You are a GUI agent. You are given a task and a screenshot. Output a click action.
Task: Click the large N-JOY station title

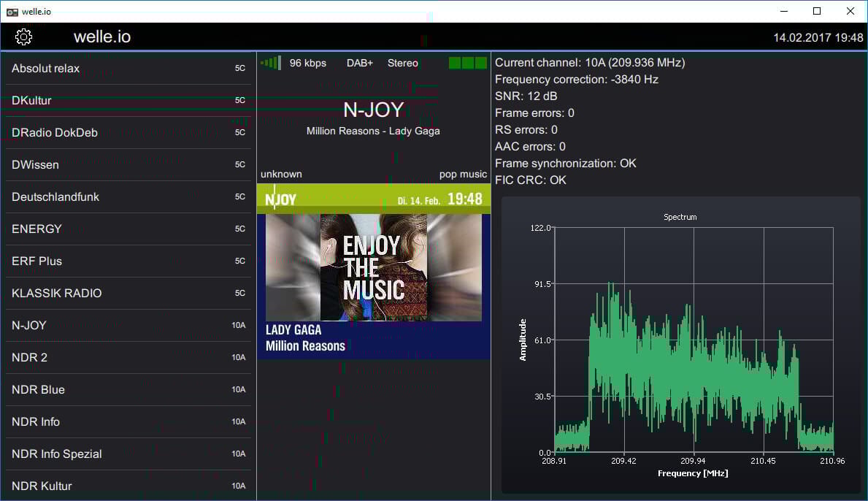click(x=374, y=110)
